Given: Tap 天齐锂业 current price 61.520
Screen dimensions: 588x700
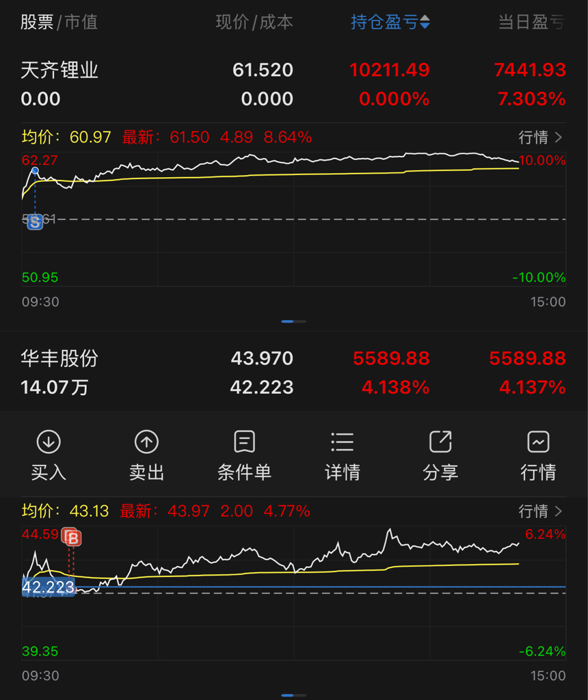Looking at the screenshot, I should coord(263,70).
